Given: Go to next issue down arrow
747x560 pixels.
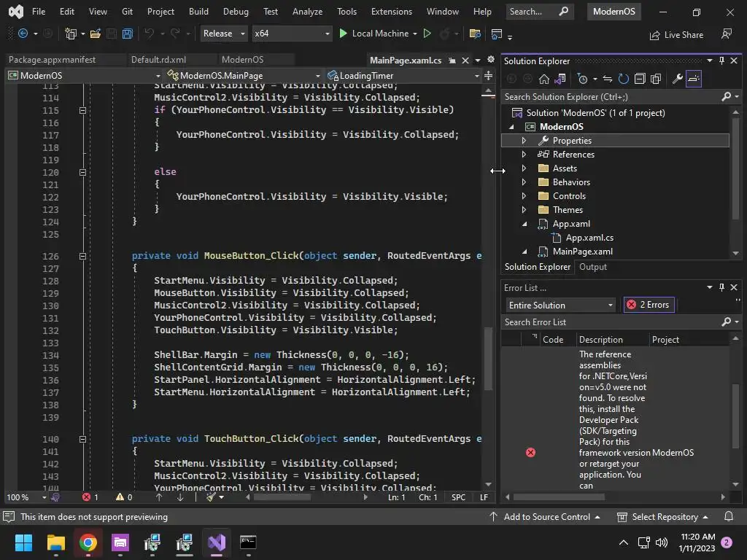Looking at the screenshot, I should [180, 497].
